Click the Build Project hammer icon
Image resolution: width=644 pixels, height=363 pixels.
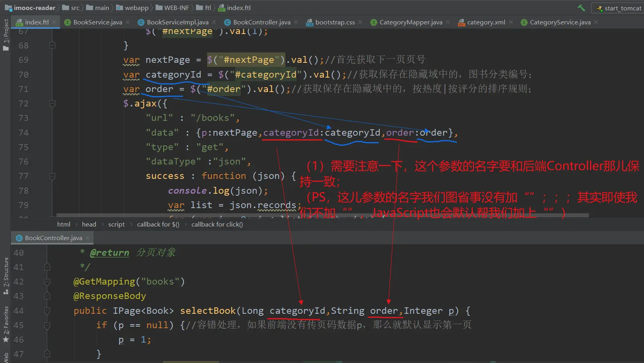pos(581,8)
